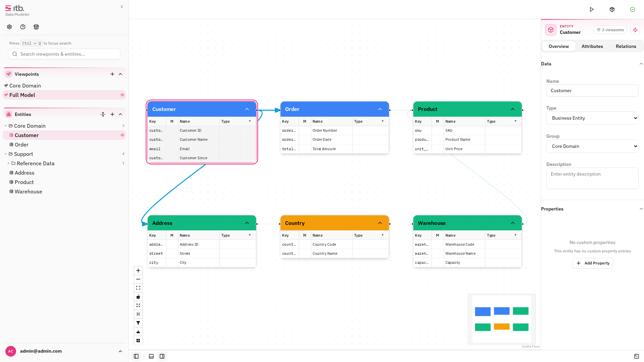The width and height of the screenshot is (644, 362).
Task: Open the help question mark icon
Action: pos(23,27)
